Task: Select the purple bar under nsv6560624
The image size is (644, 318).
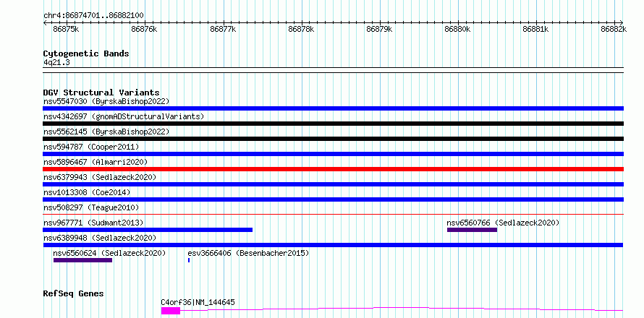Action: (x=82, y=260)
